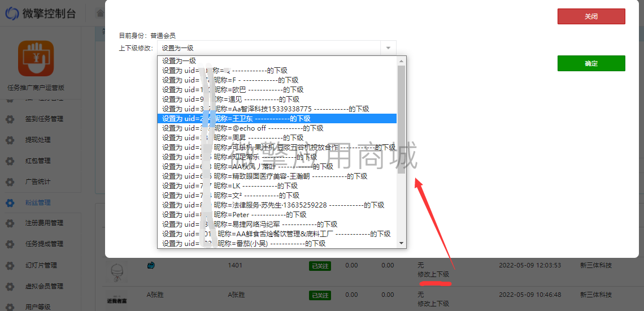Click dropdown list scroll down arrow
Screen dimensions: 644x311
pos(402,244)
